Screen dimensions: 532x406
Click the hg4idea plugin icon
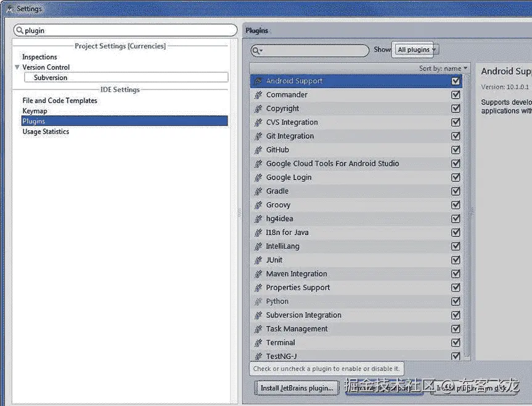click(258, 219)
